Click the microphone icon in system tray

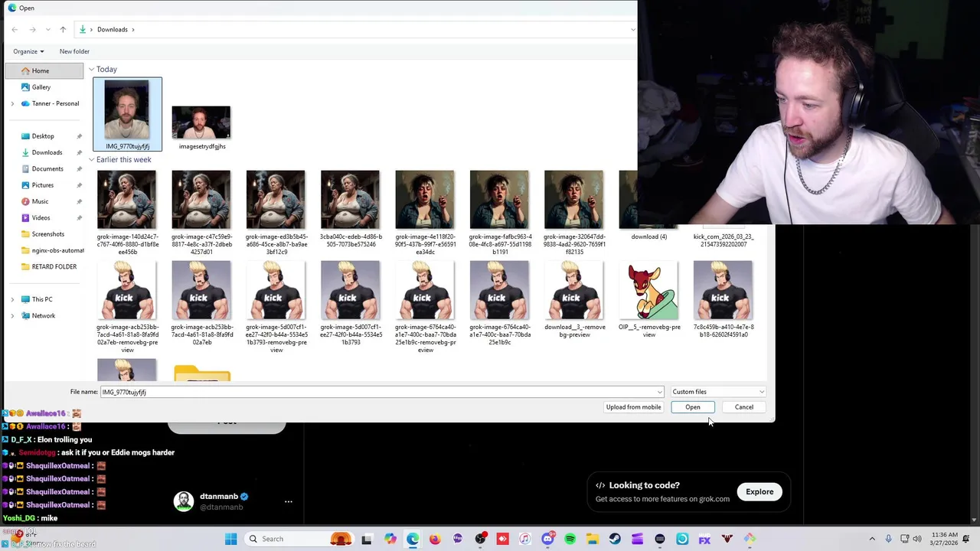click(x=888, y=539)
